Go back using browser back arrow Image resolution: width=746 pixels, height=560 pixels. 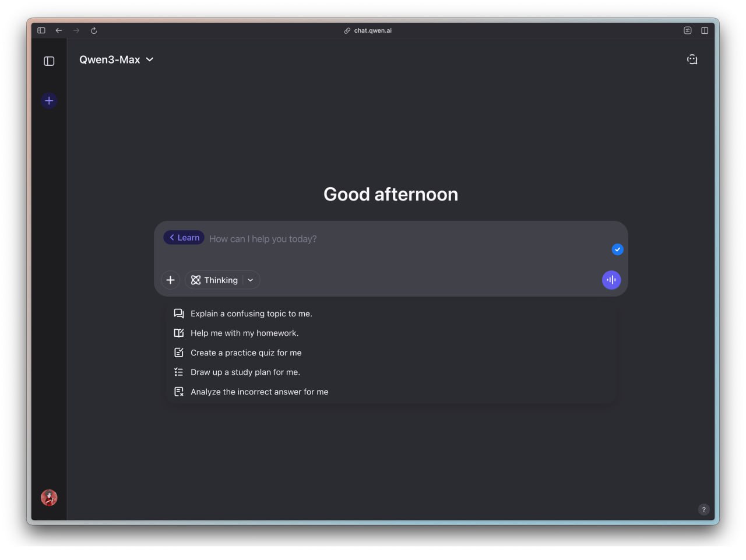coord(59,30)
